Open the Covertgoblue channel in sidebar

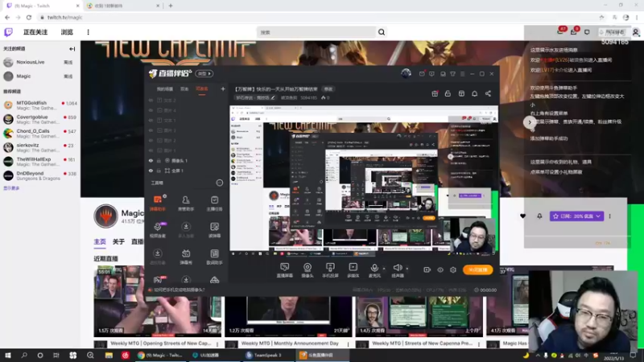point(39,119)
